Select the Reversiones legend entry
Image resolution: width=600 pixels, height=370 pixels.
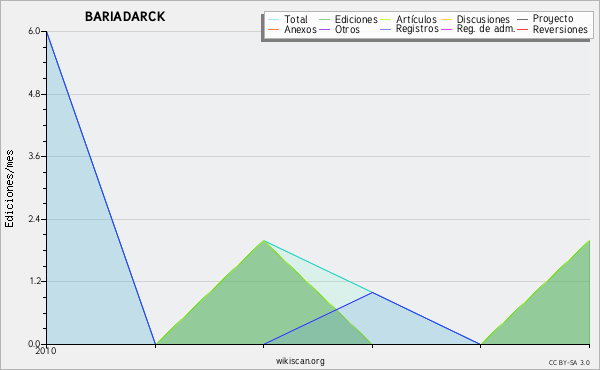pyautogui.click(x=560, y=29)
